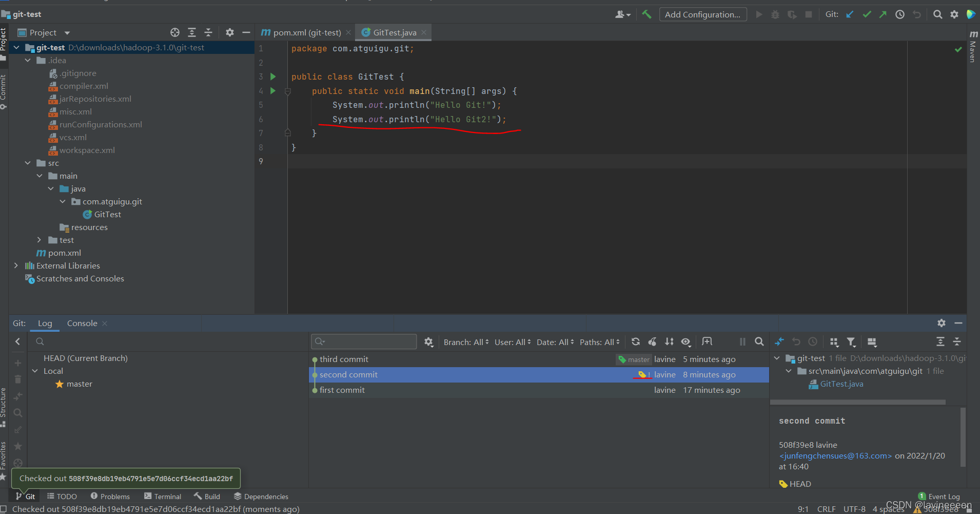Image resolution: width=980 pixels, height=514 pixels.
Task: Open IDE settings gear in top toolbar
Action: coord(954,14)
